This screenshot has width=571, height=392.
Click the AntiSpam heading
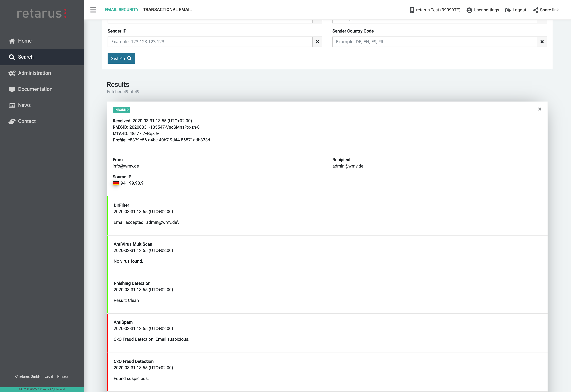coord(123,322)
